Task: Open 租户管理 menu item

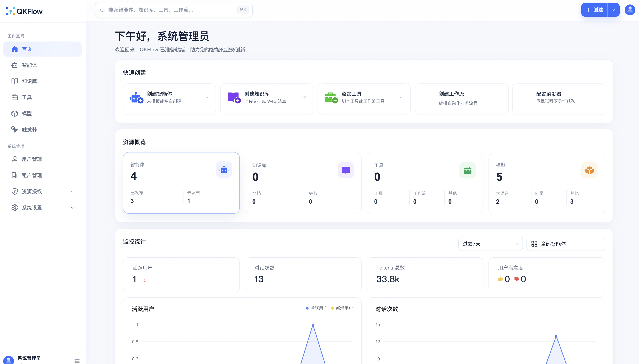Action: click(x=42, y=175)
